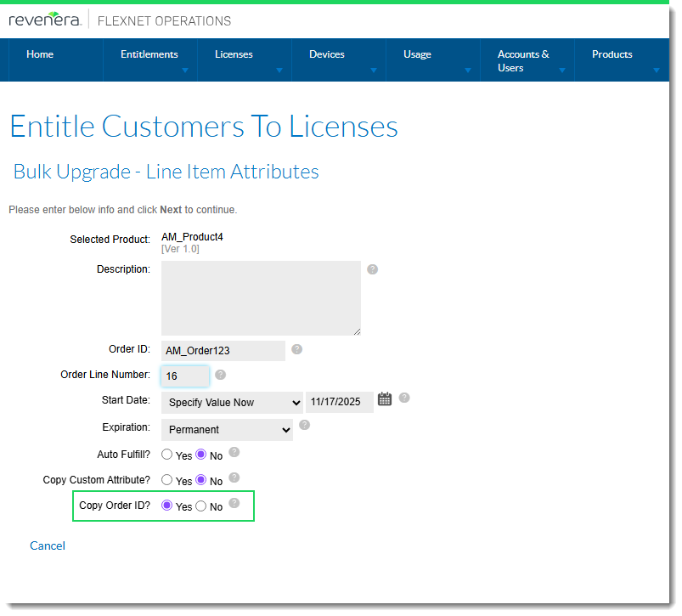Click help icon beside Order Line Number

220,375
